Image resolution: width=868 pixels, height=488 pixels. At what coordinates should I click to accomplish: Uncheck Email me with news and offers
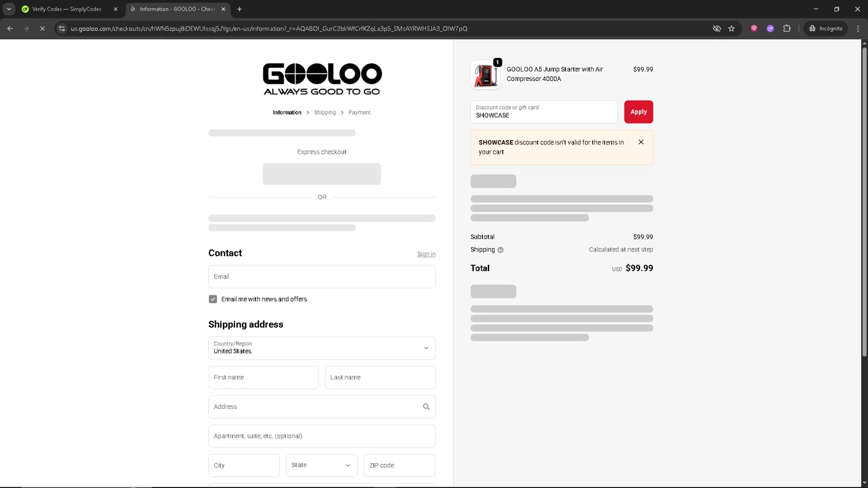tap(213, 299)
